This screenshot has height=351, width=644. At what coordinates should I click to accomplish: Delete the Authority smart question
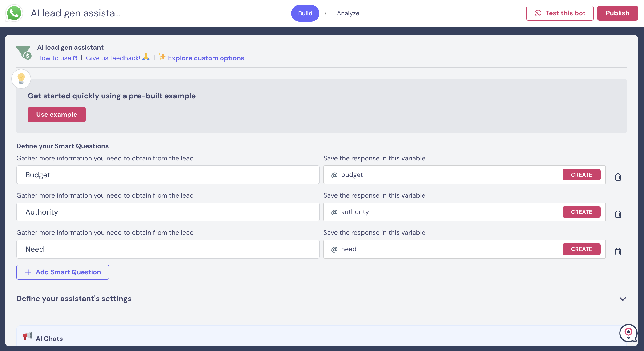pyautogui.click(x=618, y=214)
